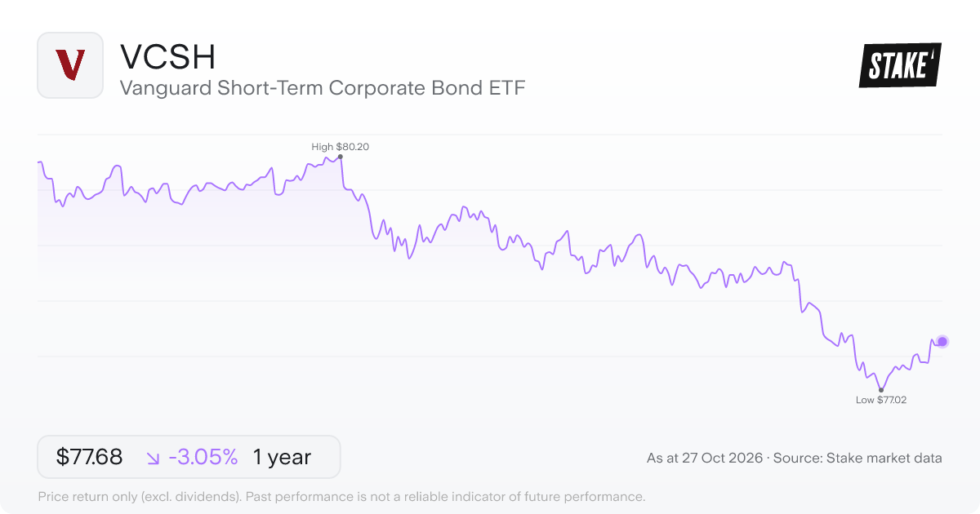Click the chart line left starting point

pos(39,162)
